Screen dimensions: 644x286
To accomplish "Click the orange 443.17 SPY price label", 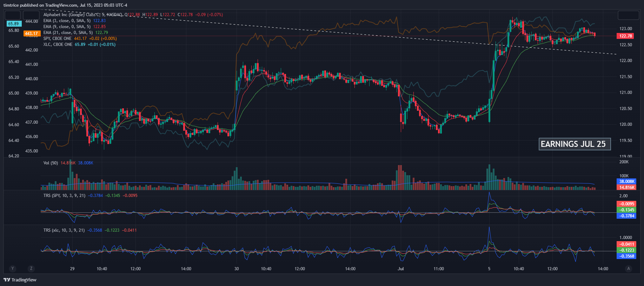I will [31, 34].
